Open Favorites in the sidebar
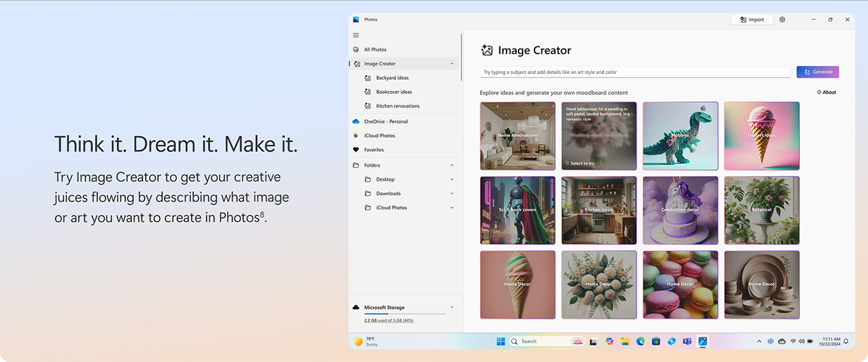 click(x=374, y=150)
